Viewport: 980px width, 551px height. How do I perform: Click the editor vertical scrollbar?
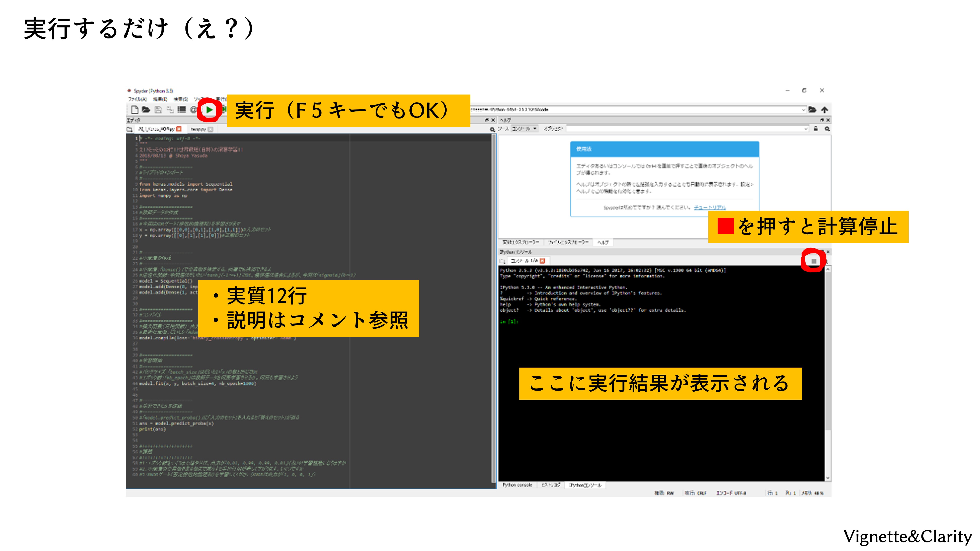[494, 309]
